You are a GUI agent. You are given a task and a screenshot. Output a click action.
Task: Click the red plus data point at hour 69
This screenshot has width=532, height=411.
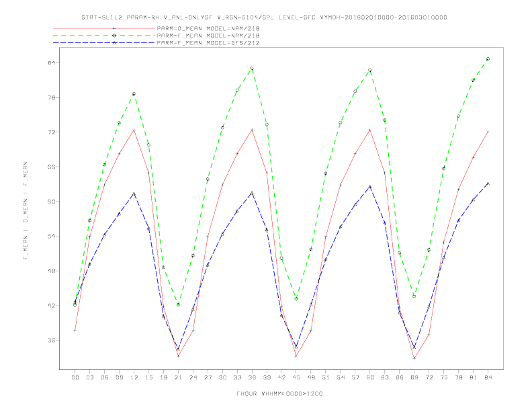point(414,358)
